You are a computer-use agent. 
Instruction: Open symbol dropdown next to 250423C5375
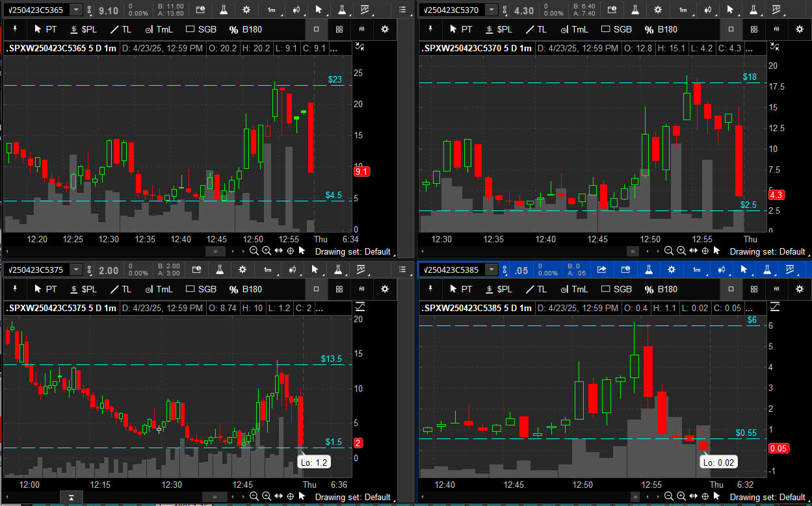click(x=76, y=270)
